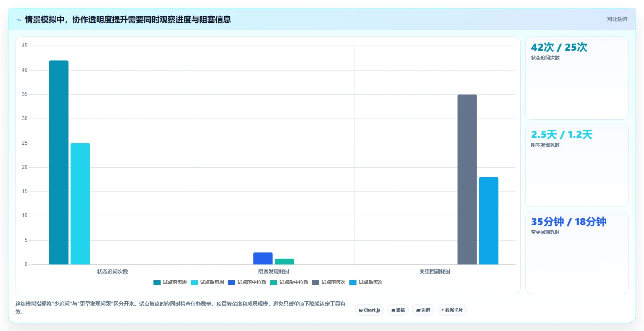This screenshot has height=331, width=644.
Task: Click the dark teal 试点前每周 bar at 42
Action: point(59,163)
